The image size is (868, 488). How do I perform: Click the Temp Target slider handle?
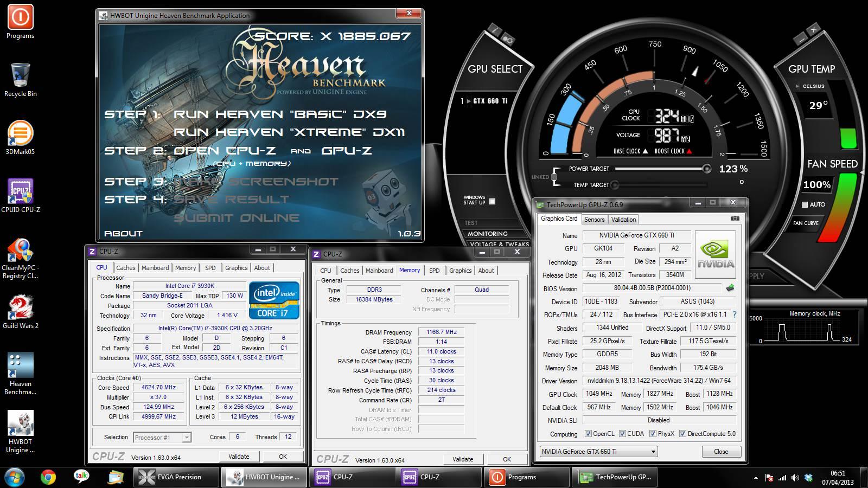pos(614,185)
